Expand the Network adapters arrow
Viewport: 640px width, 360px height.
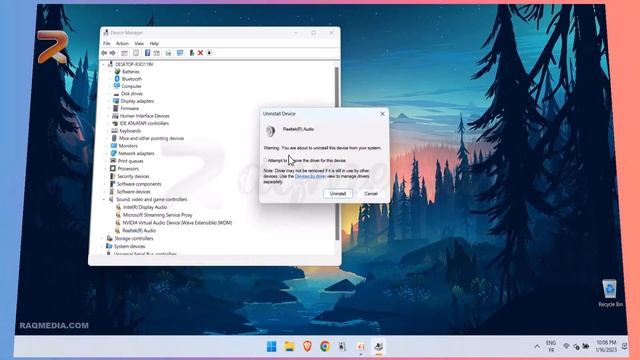[107, 153]
